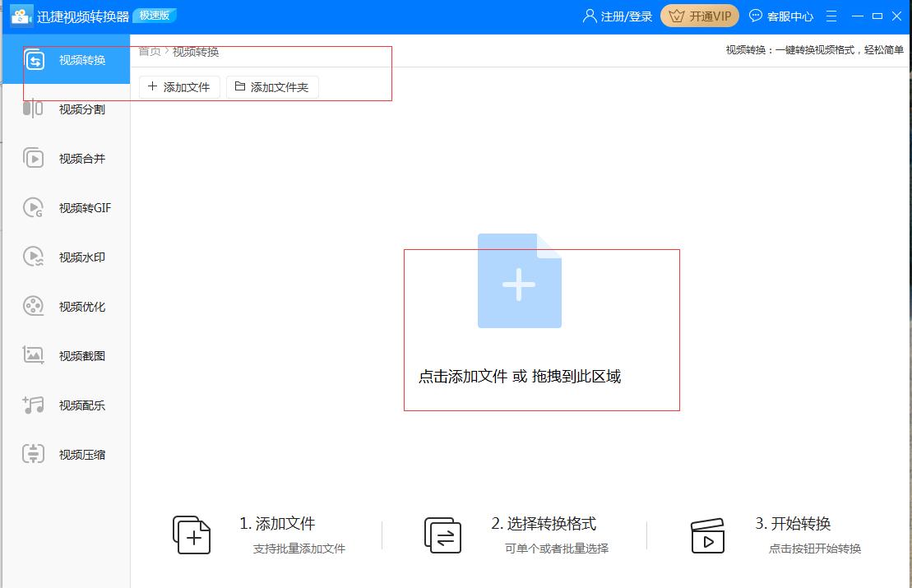Open the 视频水印 tool
The width and height of the screenshot is (912, 588).
[66, 257]
